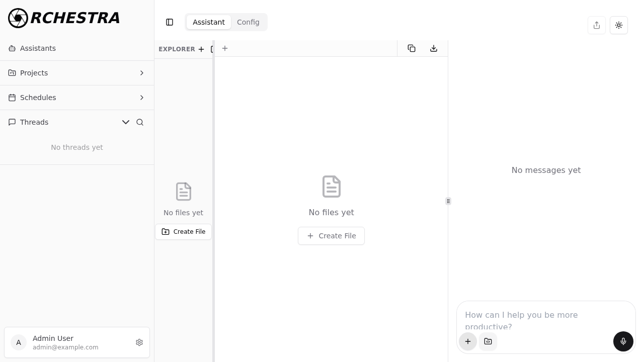The height and width of the screenshot is (362, 644).
Task: Toggle the light/dark theme sun icon
Action: (x=619, y=25)
